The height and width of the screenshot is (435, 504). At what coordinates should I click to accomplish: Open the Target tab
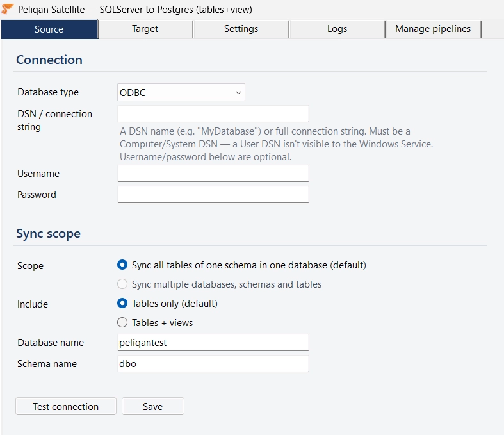pyautogui.click(x=145, y=29)
